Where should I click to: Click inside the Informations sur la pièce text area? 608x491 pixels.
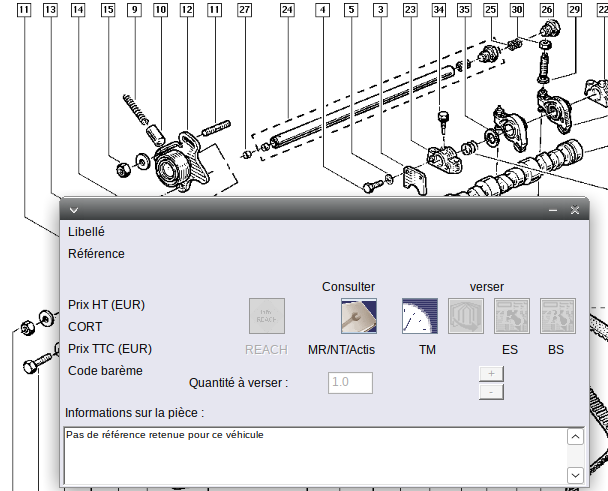pyautogui.click(x=314, y=455)
